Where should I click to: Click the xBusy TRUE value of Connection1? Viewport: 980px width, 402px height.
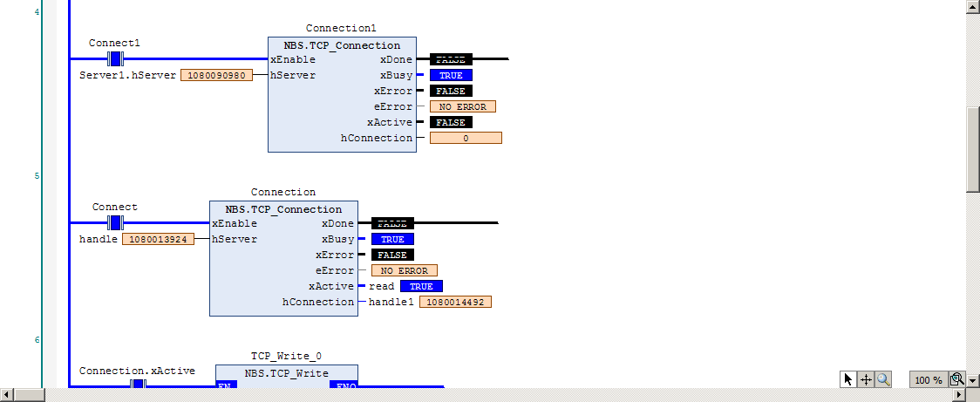point(451,75)
